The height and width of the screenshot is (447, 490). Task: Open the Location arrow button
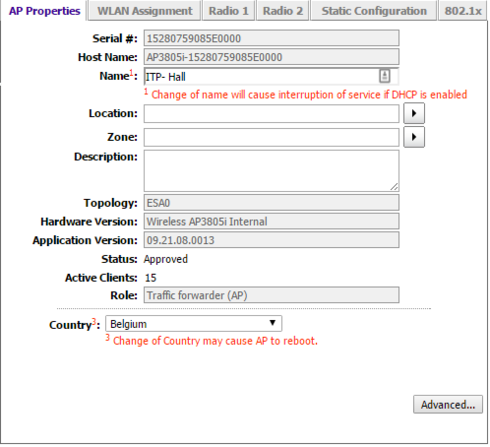(414, 113)
